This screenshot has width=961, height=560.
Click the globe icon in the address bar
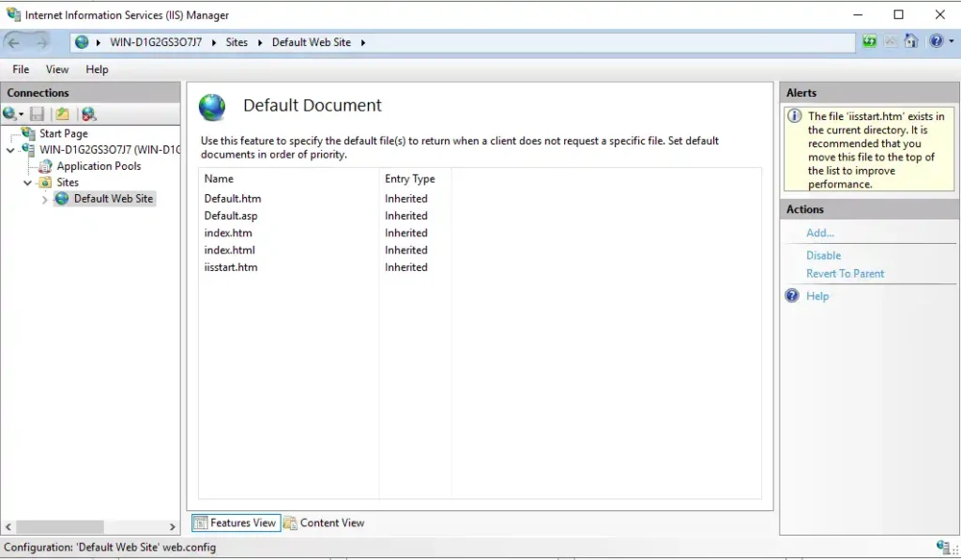coord(82,42)
